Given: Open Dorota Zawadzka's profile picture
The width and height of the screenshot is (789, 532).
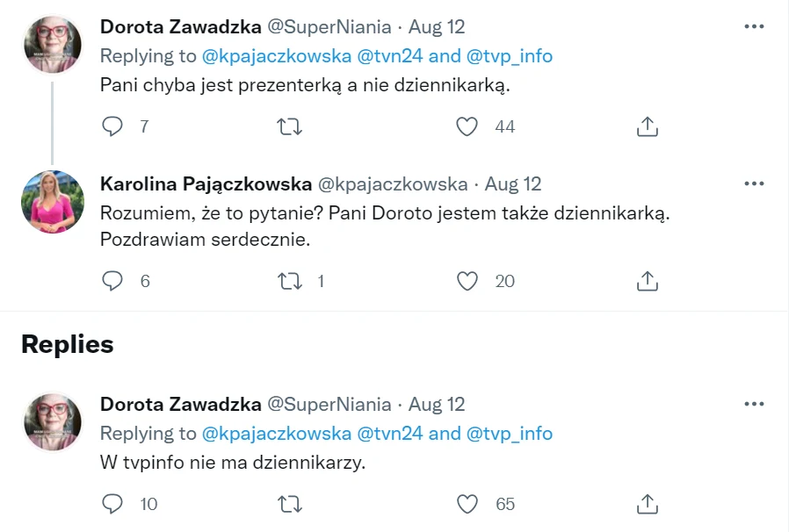Looking at the screenshot, I should point(52,44).
